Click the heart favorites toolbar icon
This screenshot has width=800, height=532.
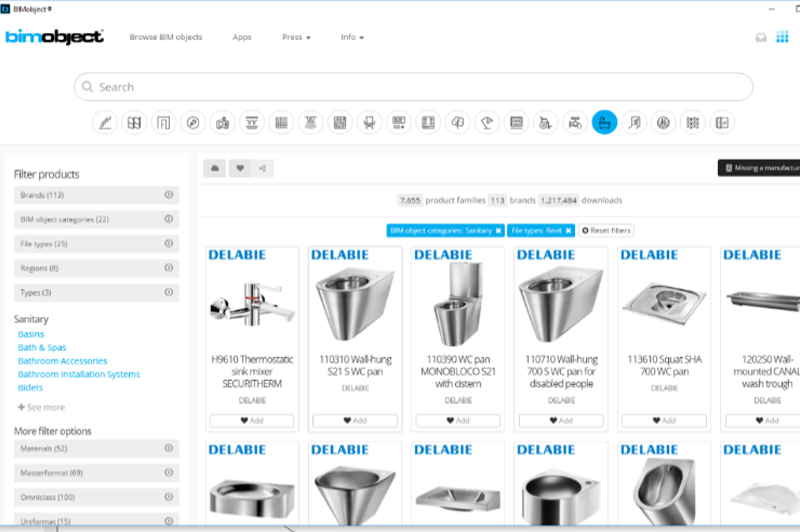coord(240,168)
